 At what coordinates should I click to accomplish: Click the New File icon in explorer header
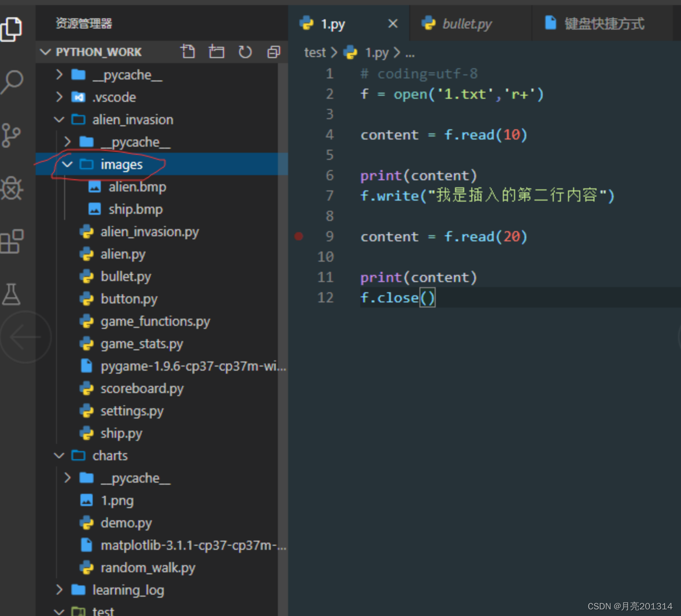pyautogui.click(x=188, y=51)
